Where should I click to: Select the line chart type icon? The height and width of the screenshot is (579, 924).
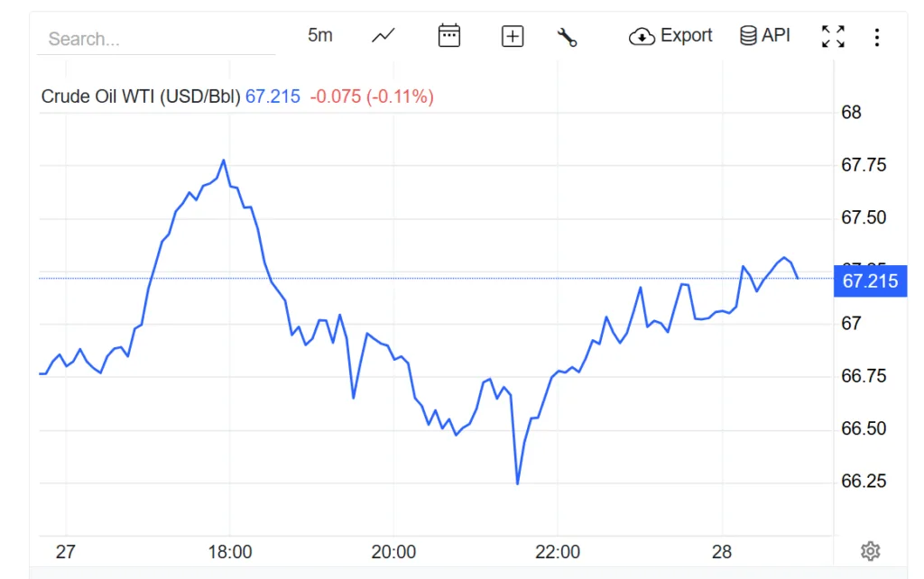click(x=382, y=35)
